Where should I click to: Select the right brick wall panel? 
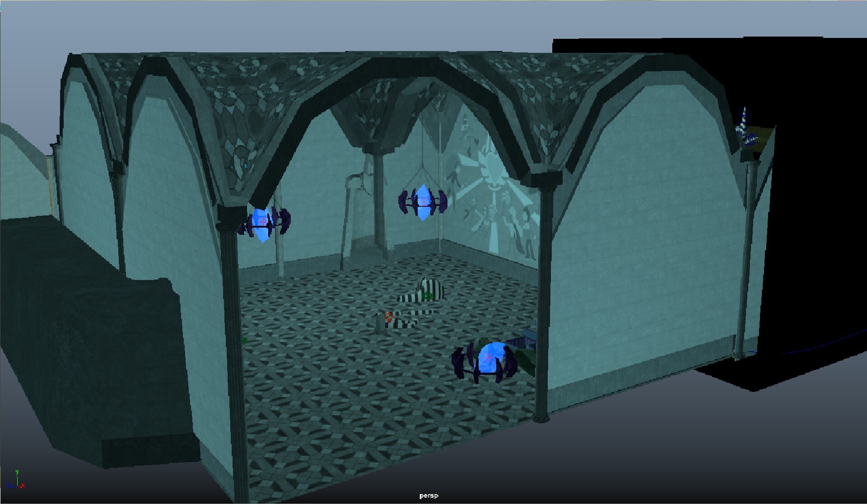641,271
